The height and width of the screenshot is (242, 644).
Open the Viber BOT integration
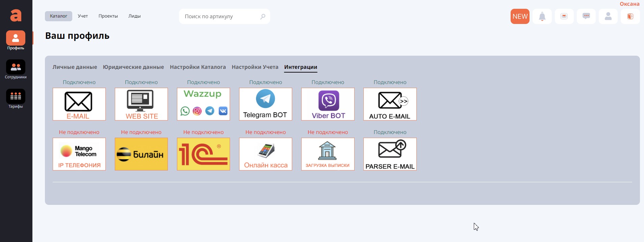click(328, 104)
